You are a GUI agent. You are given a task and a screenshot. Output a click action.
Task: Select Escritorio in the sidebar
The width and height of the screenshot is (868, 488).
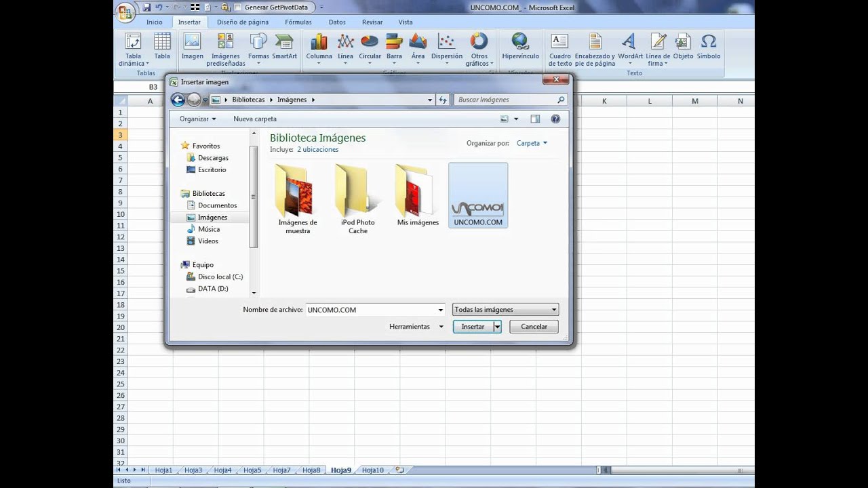(x=212, y=169)
